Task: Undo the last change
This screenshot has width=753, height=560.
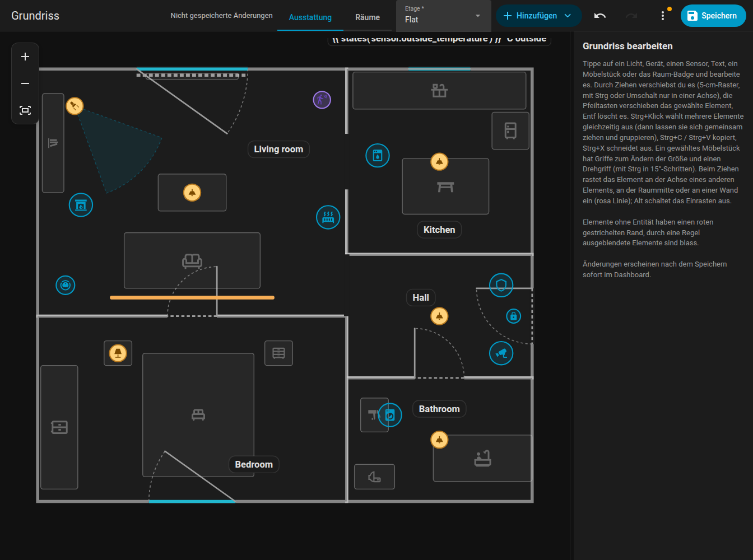Action: (x=600, y=16)
